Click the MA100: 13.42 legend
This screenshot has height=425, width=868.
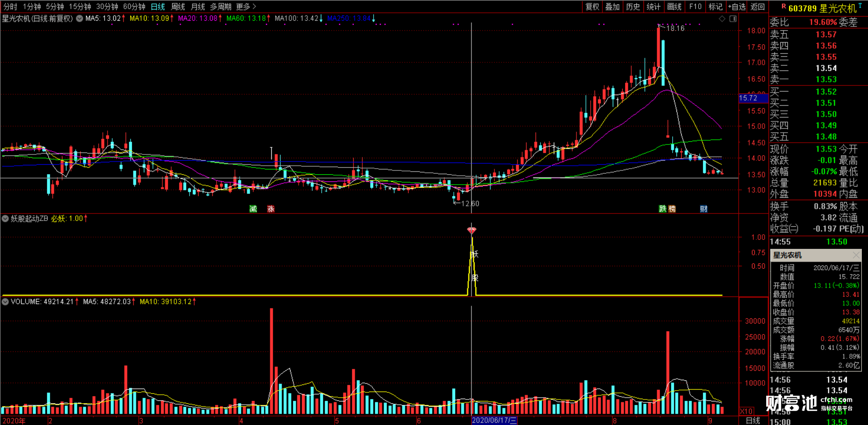[299, 18]
